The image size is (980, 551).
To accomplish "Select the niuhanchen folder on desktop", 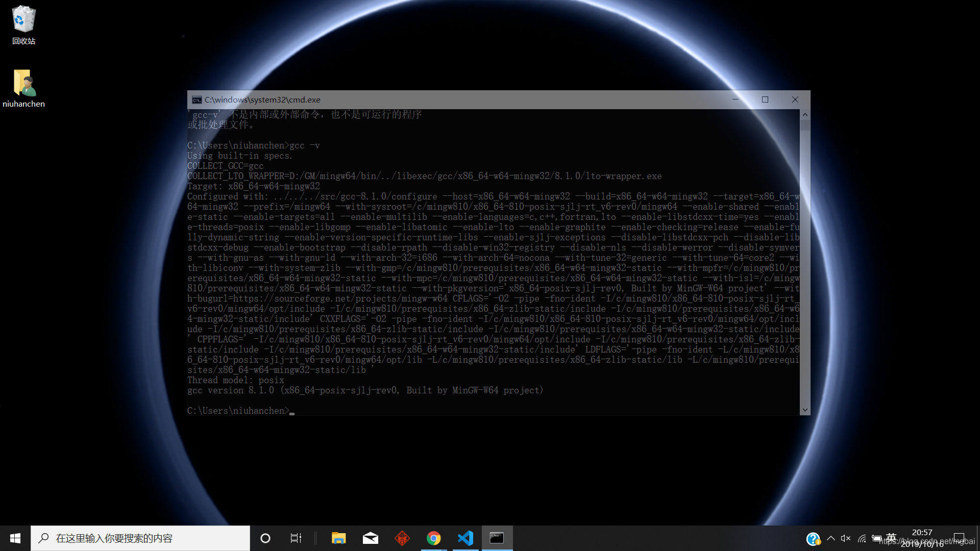I will click(x=23, y=88).
